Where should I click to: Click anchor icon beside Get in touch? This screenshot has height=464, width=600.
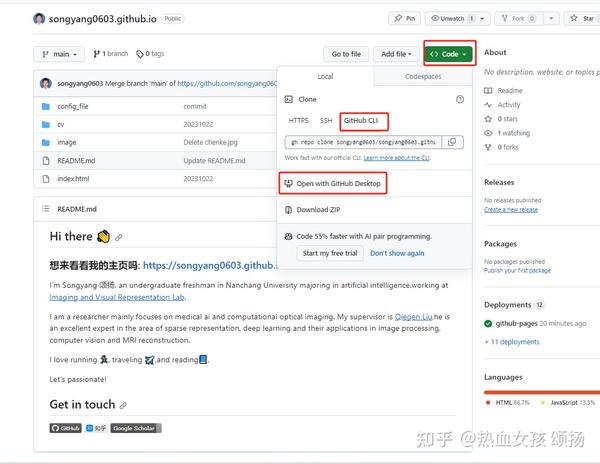[x=123, y=405]
